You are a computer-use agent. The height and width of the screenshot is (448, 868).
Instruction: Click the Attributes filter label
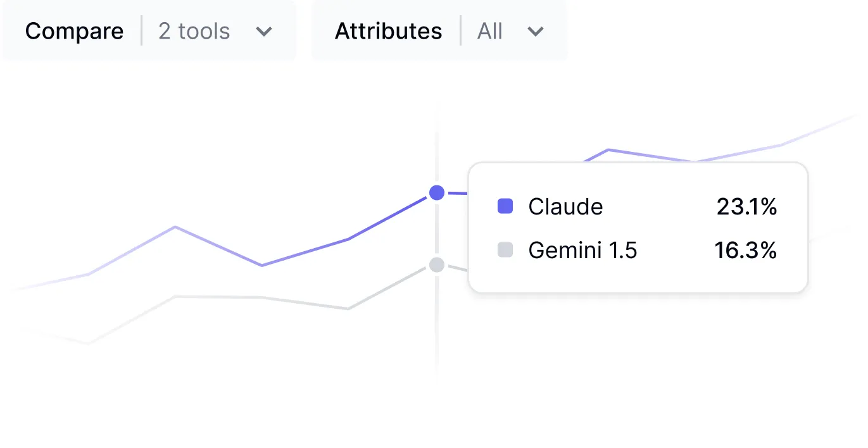click(x=388, y=31)
